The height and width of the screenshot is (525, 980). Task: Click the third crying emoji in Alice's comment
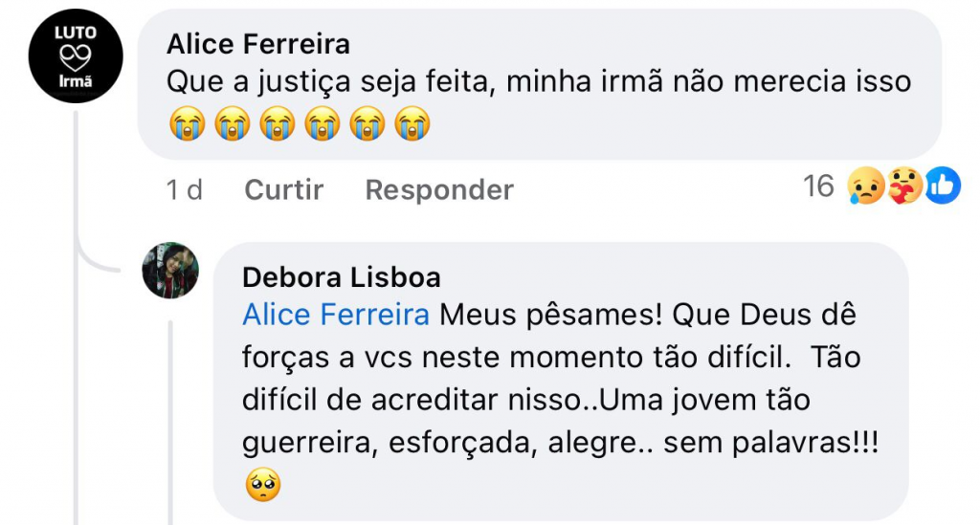coord(277,124)
